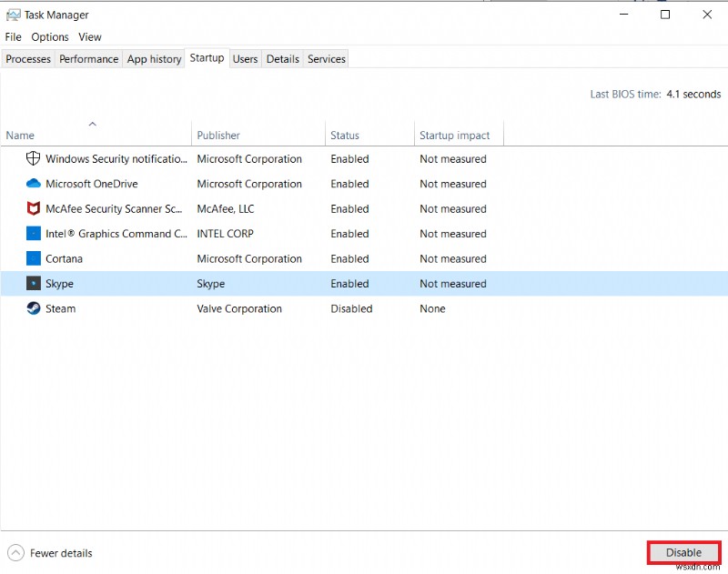The image size is (728, 574).
Task: Switch to the Processes tab
Action: coord(27,58)
